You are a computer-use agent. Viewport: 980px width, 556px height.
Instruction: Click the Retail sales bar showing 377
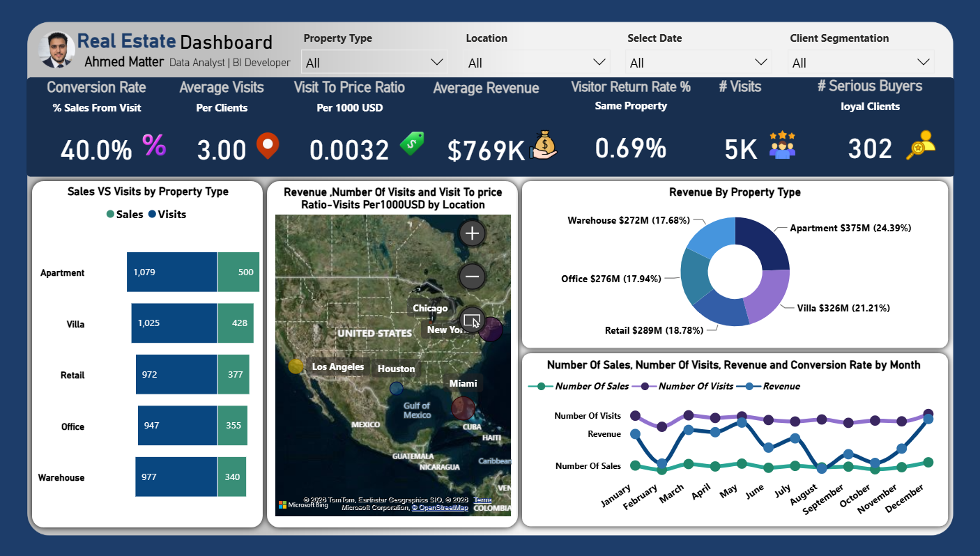point(233,374)
